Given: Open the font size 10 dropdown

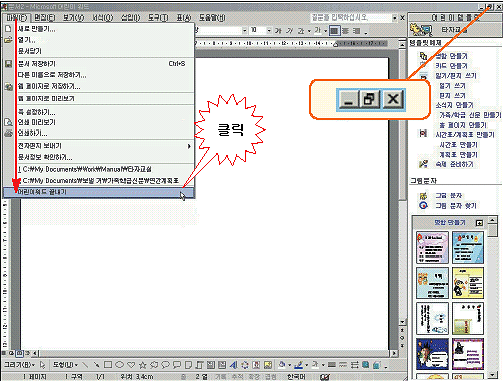Looking at the screenshot, I should 269,31.
